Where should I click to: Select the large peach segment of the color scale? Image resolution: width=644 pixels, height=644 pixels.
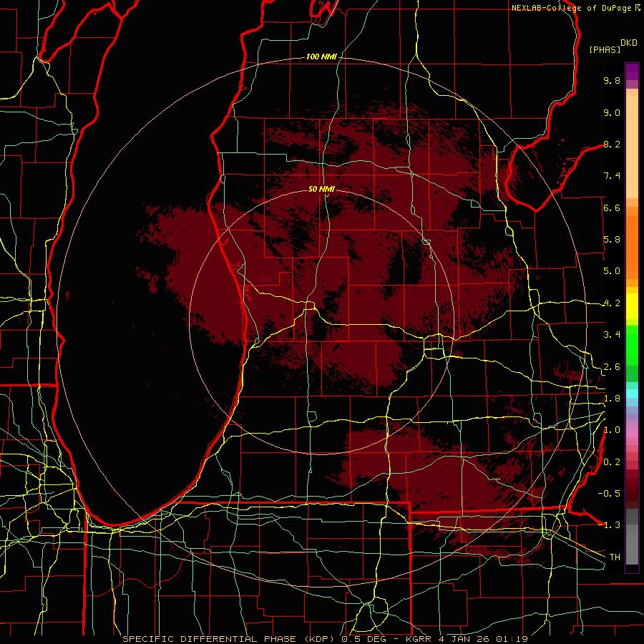pyautogui.click(x=632, y=147)
